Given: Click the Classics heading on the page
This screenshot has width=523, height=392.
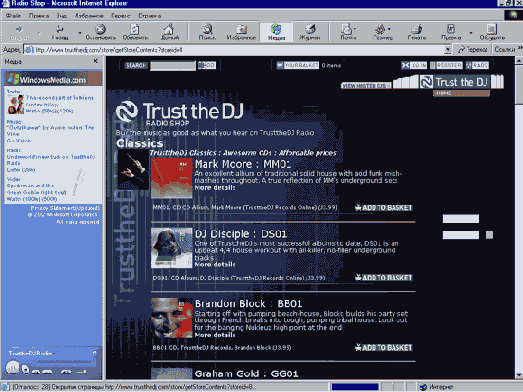Looking at the screenshot, I should coord(139,143).
